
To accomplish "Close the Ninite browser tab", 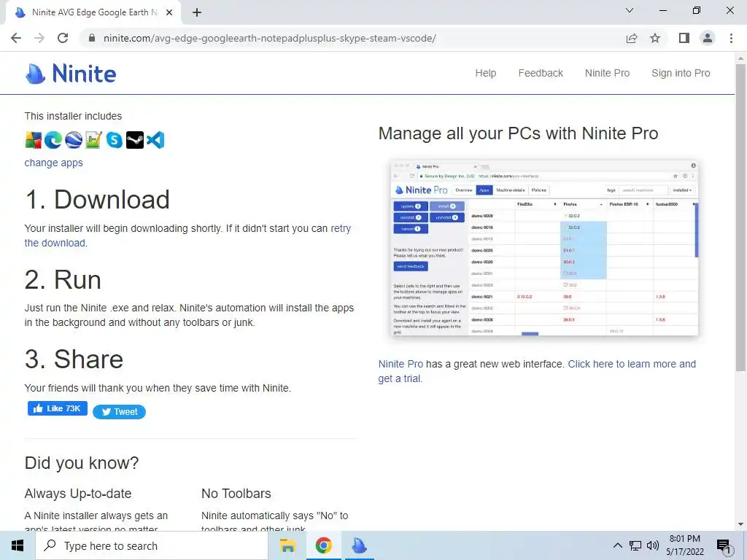I will pyautogui.click(x=169, y=12).
